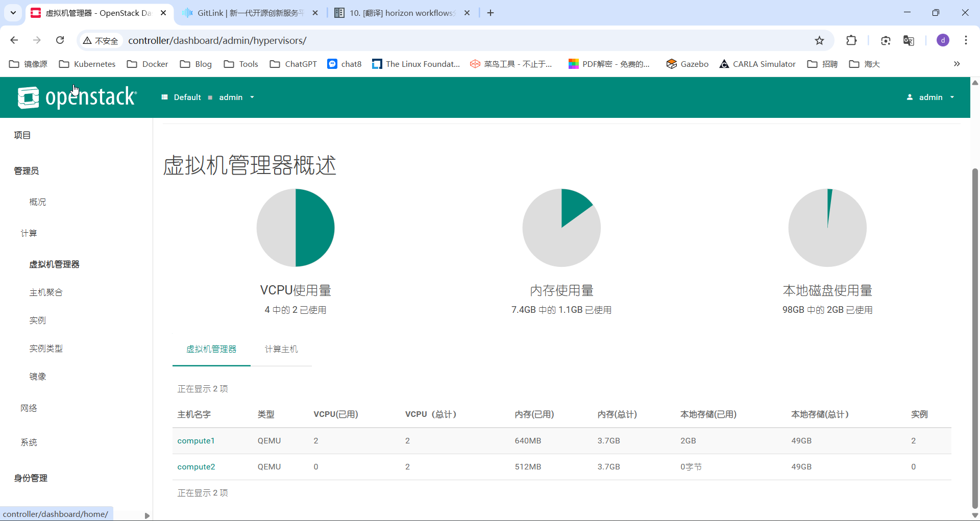
Task: Click the OpenStack logo
Action: pos(77,97)
